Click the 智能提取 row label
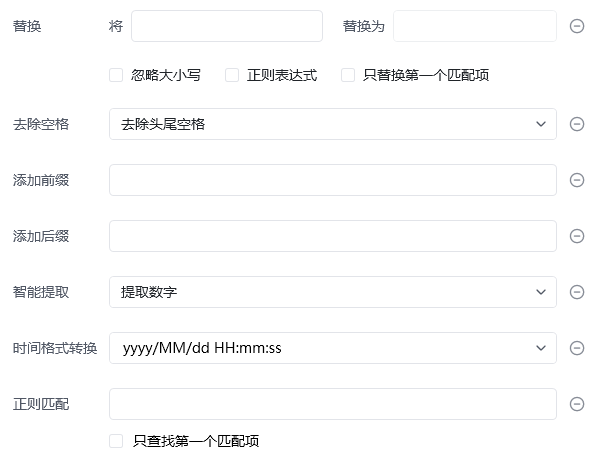 tap(41, 292)
